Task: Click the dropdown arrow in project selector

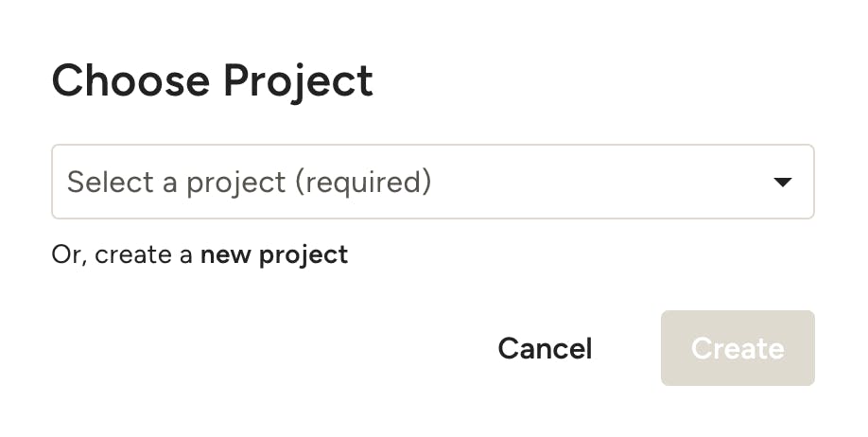Action: [782, 182]
